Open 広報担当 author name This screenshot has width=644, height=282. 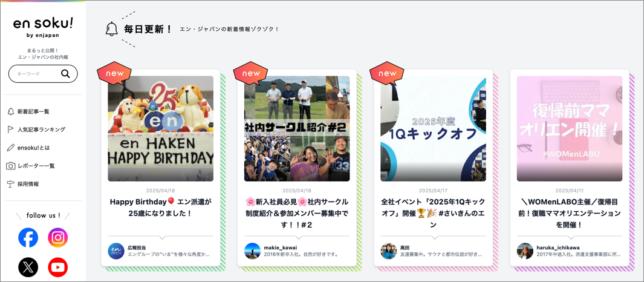pyautogui.click(x=136, y=248)
